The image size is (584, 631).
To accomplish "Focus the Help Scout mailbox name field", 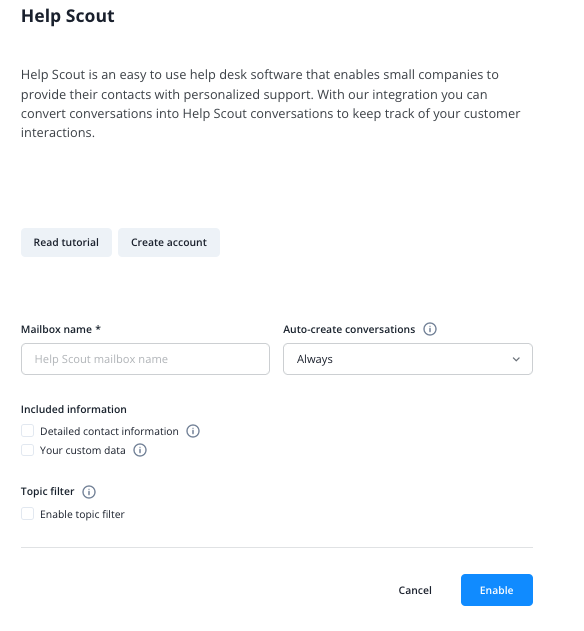I will click(x=145, y=359).
